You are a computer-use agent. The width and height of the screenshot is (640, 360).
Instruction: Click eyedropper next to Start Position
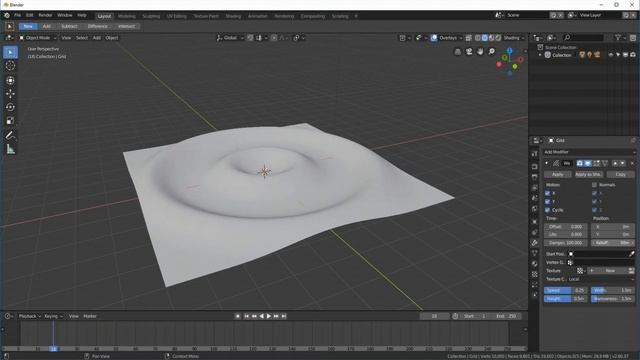(x=632, y=254)
